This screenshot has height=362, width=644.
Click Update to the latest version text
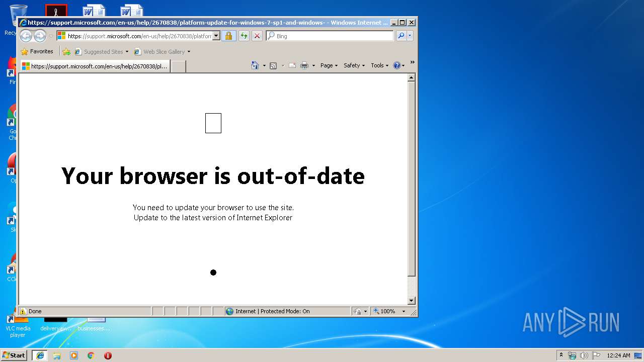pos(213,218)
